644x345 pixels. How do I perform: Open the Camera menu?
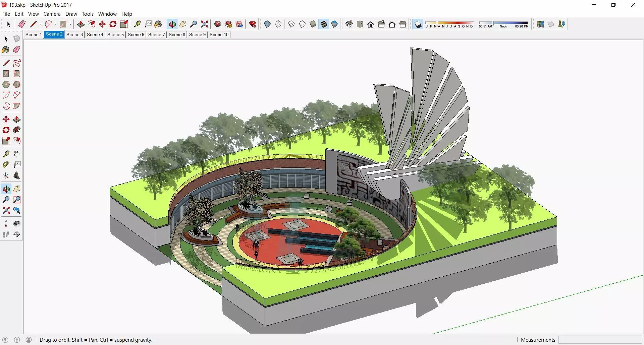[x=52, y=14]
